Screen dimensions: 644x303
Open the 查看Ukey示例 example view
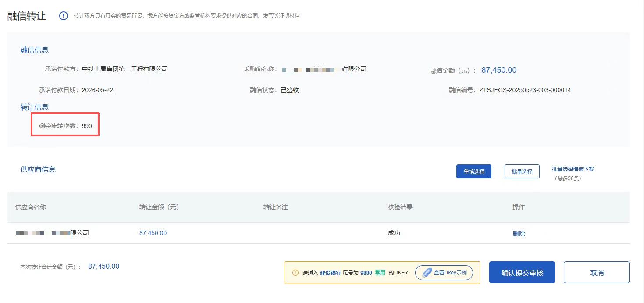tap(444, 272)
